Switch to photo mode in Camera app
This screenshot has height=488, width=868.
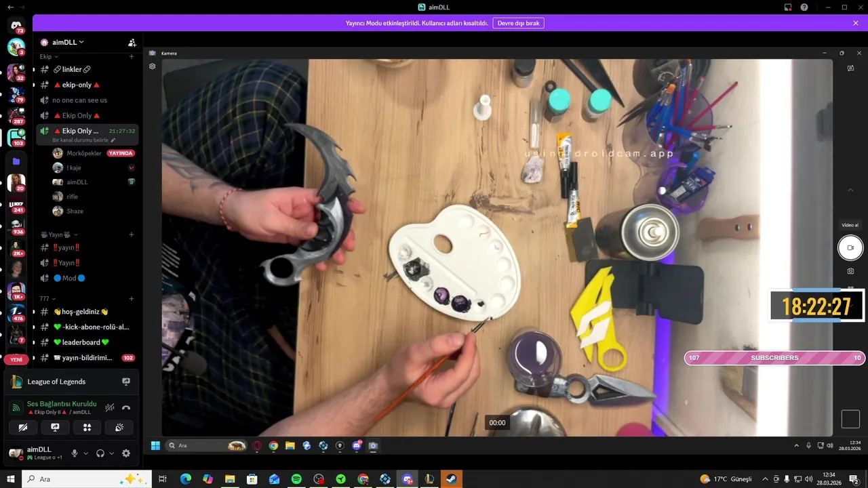850,271
